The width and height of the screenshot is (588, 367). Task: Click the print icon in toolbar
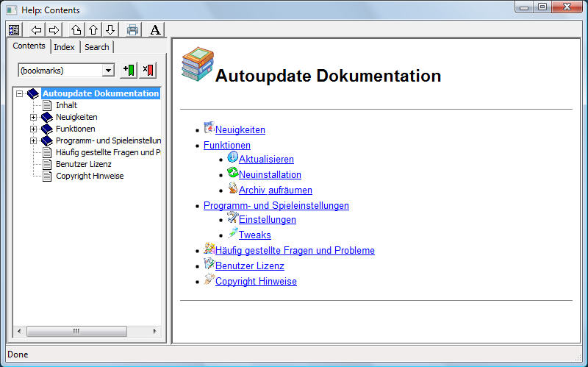pyautogui.click(x=133, y=30)
